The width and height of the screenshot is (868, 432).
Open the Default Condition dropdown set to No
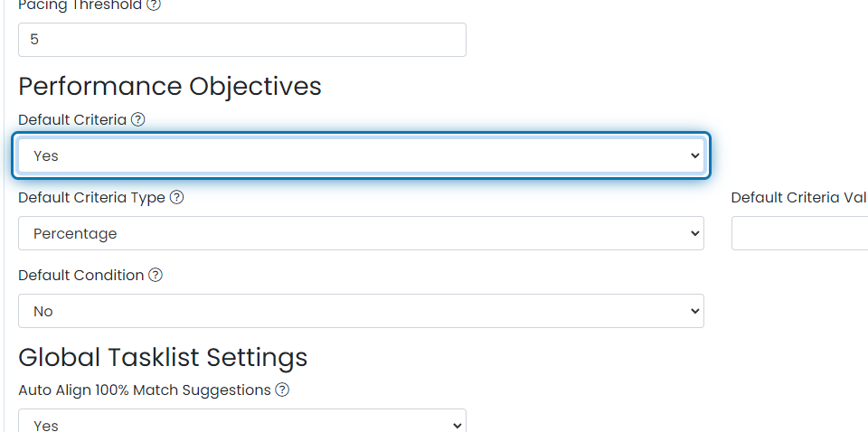pyautogui.click(x=361, y=311)
